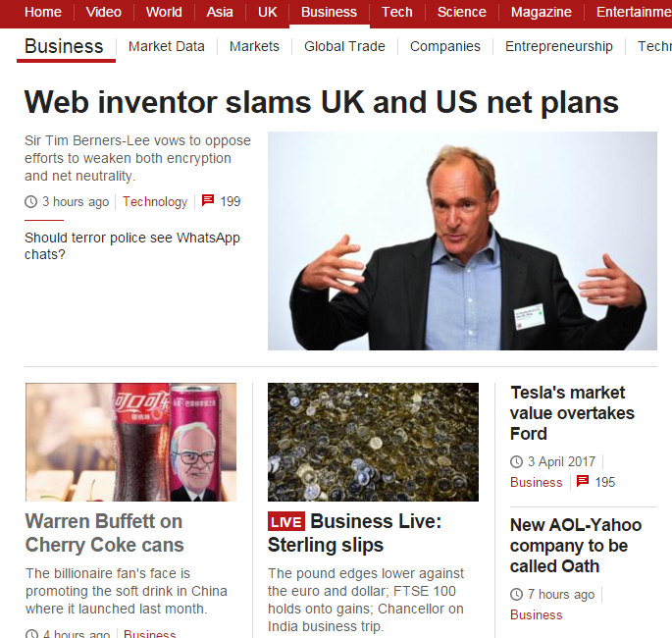
Task: Click the clock icon next to 3 April 2017
Action: coord(516,461)
